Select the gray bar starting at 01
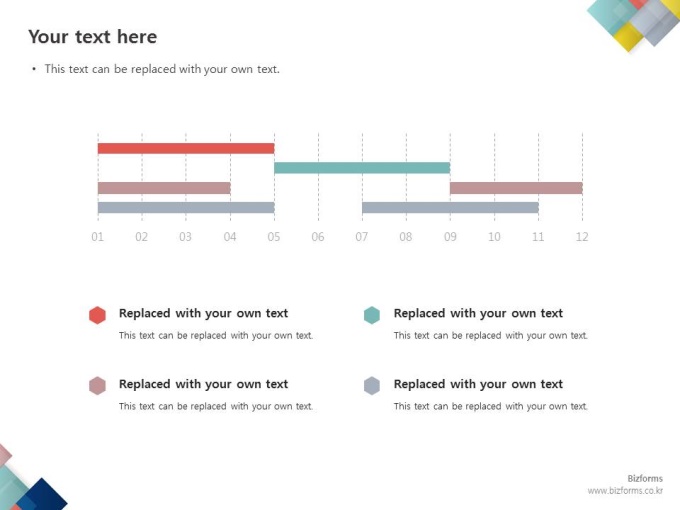The height and width of the screenshot is (510, 680). pos(185,208)
